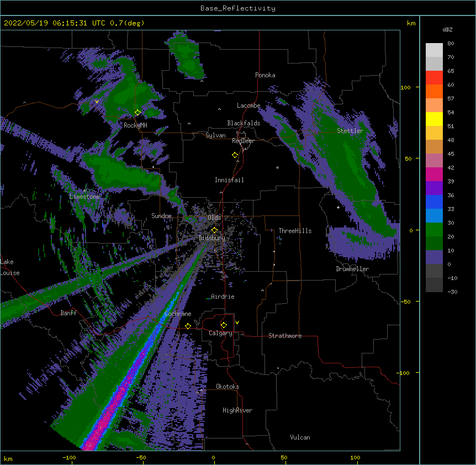The image size is (476, 465).
Task: Select the Okotoks town label
Action: coord(228,387)
